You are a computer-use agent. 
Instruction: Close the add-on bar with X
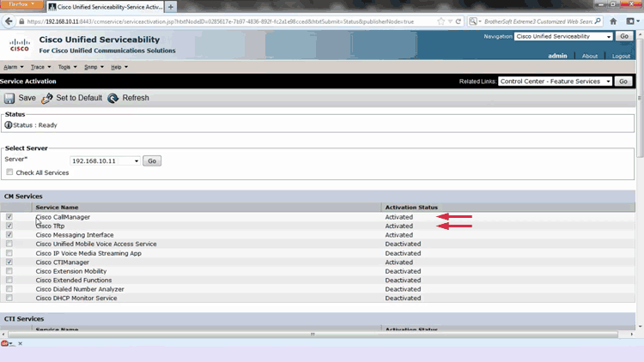[20, 343]
